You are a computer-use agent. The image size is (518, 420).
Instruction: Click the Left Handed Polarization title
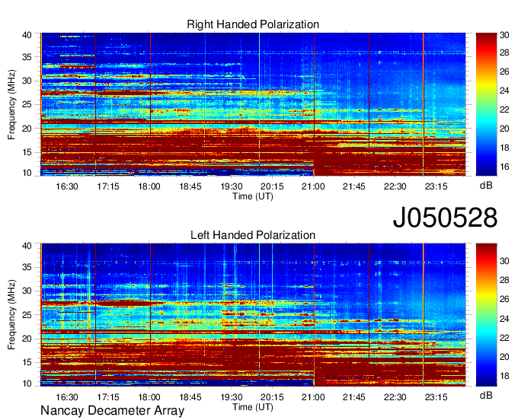click(x=253, y=235)
